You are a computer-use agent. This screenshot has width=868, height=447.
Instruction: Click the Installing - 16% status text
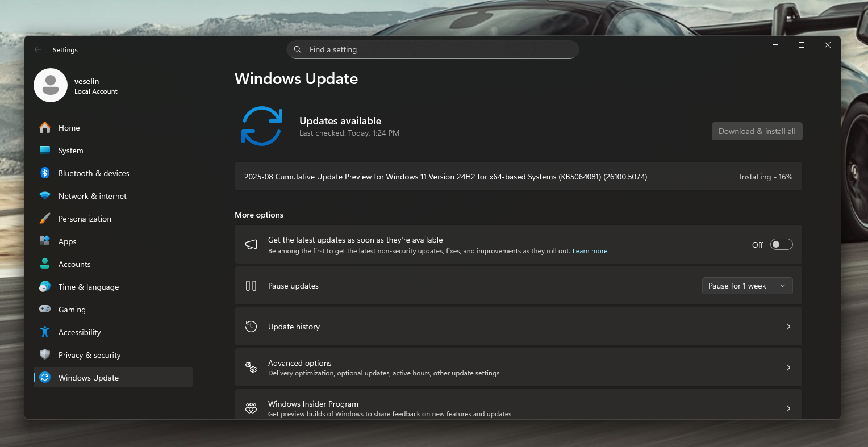click(x=766, y=177)
